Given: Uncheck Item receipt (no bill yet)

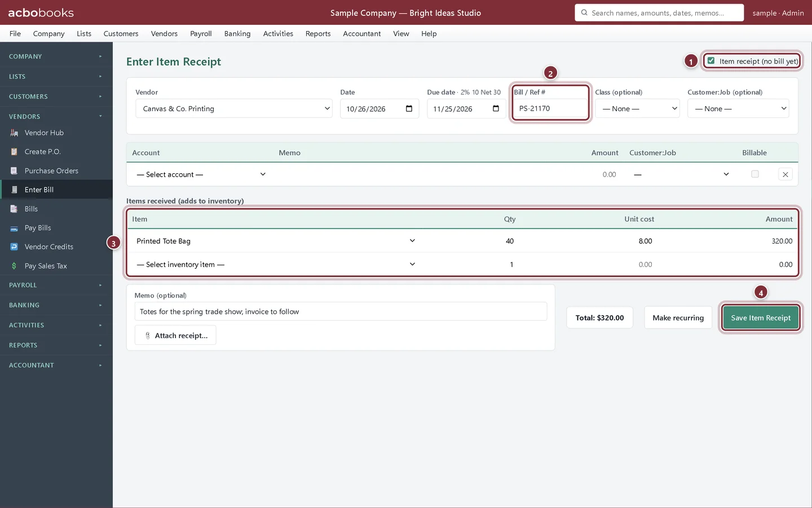Looking at the screenshot, I should pyautogui.click(x=711, y=60).
